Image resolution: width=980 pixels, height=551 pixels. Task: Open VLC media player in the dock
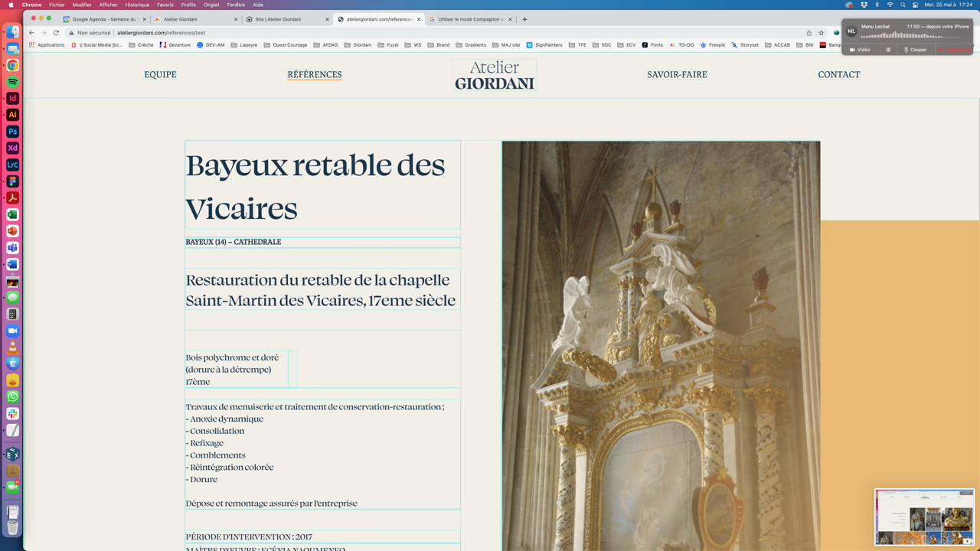(12, 347)
